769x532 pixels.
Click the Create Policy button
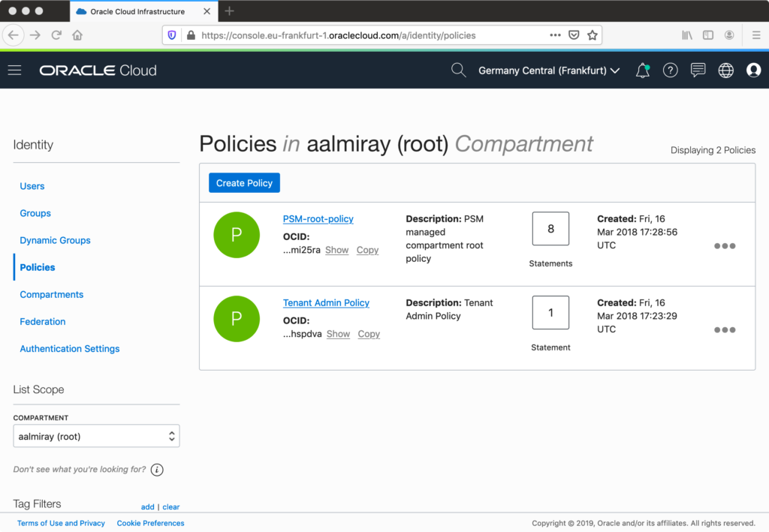click(244, 182)
